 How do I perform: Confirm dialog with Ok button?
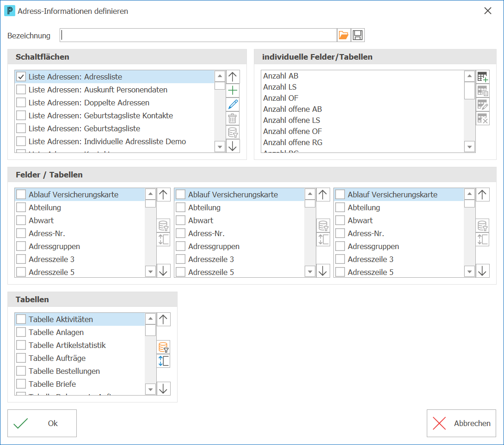[42, 423]
